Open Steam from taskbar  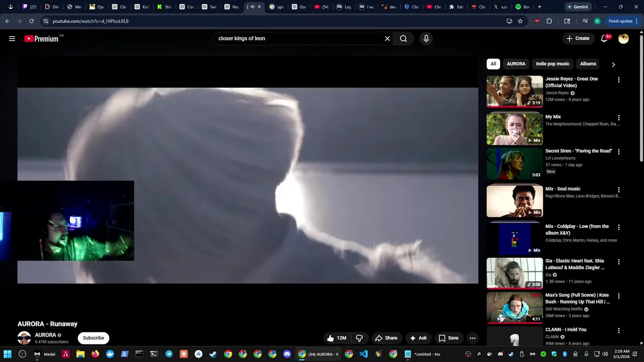click(213, 354)
